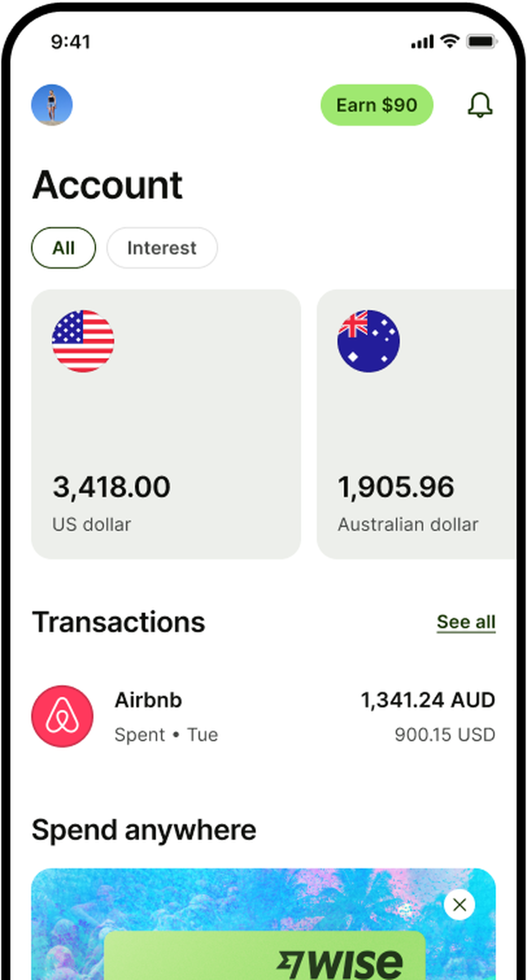Tap the battery status icon
Image resolution: width=527 pixels, height=980 pixels.
coord(482,41)
